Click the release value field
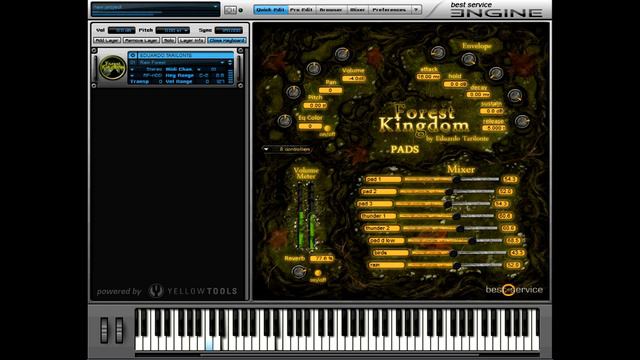This screenshot has height=360, width=640. [x=493, y=128]
